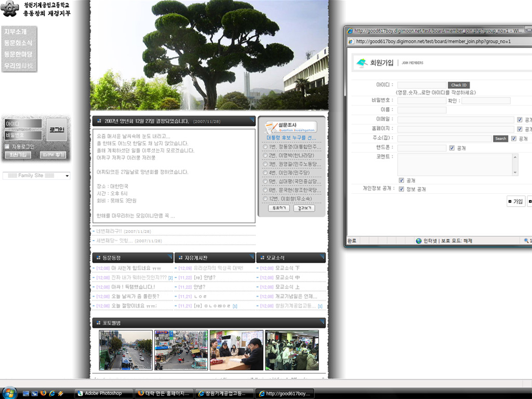The image size is (532, 399).
Task: Toggle 핸드폰 공개 checkbox
Action: [x=451, y=148]
